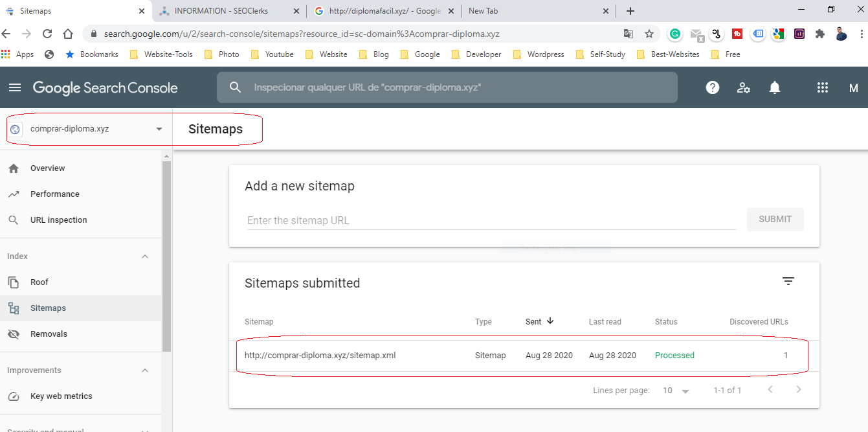Click the SUBMIT button
Viewport: 868px width, 432px height.
click(x=775, y=219)
